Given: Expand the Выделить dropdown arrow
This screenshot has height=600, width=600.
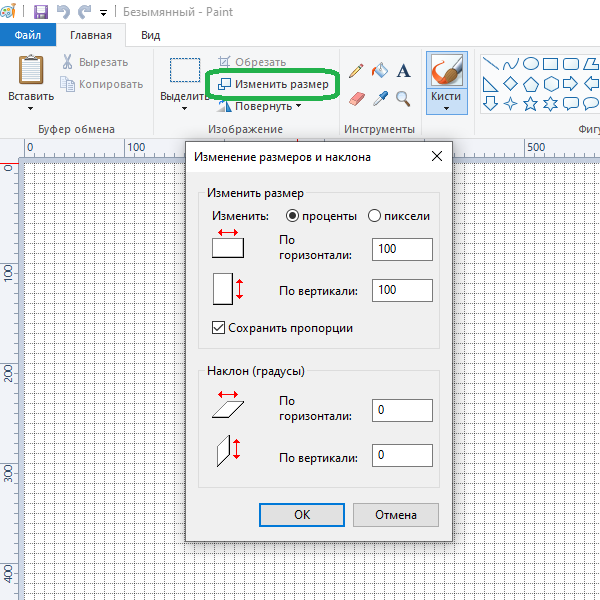Looking at the screenshot, I should pos(184,109).
